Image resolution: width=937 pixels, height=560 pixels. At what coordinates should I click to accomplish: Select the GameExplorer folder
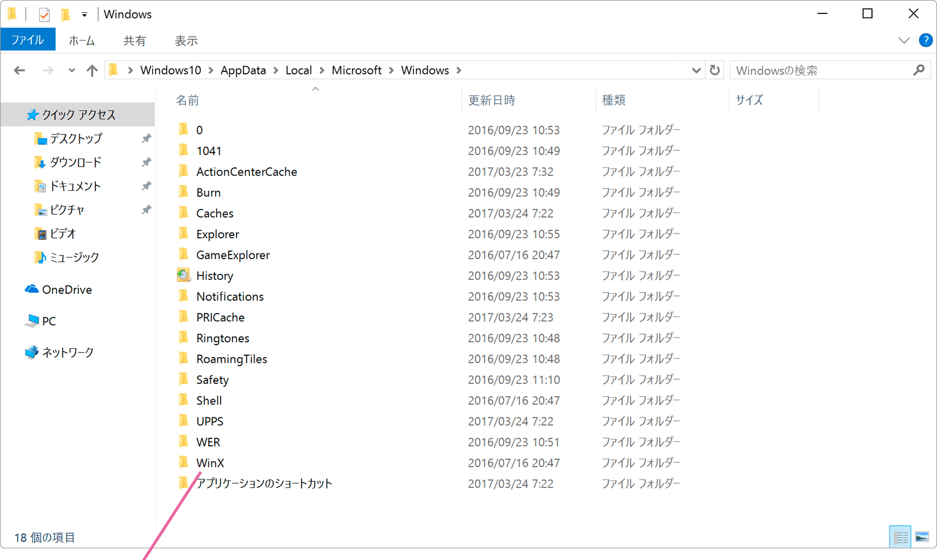click(x=233, y=255)
